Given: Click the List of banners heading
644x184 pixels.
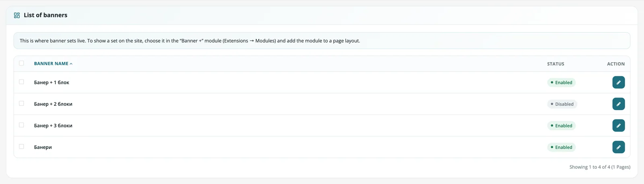Looking at the screenshot, I should 45,15.
